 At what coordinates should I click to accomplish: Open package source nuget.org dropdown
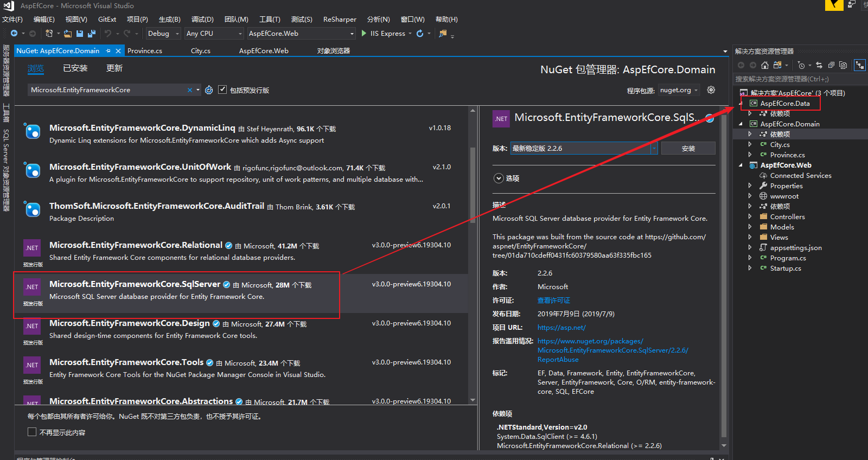[679, 90]
